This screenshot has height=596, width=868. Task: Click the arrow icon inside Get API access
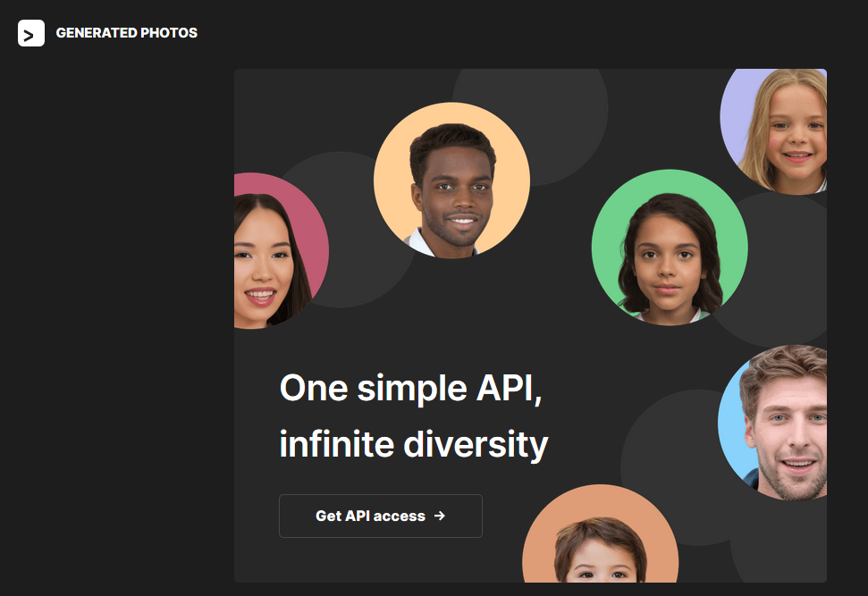440,516
